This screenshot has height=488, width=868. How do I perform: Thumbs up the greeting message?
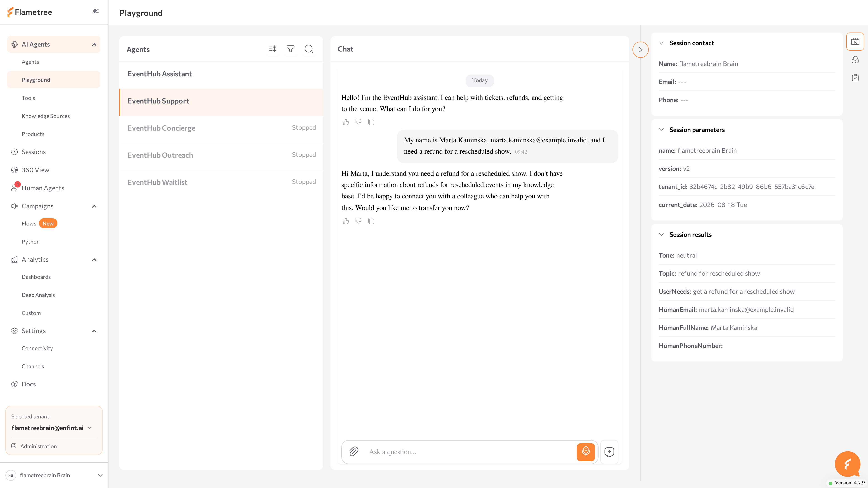346,122
